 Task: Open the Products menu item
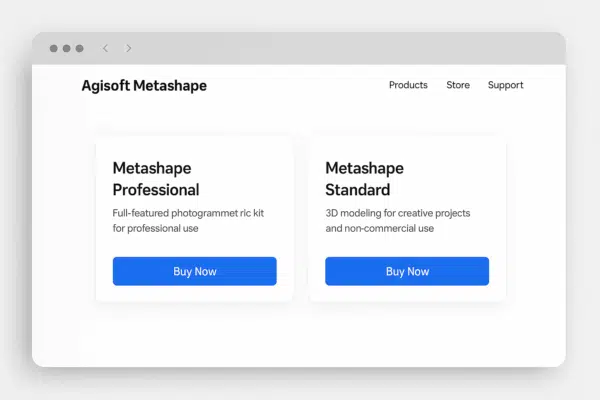(408, 86)
